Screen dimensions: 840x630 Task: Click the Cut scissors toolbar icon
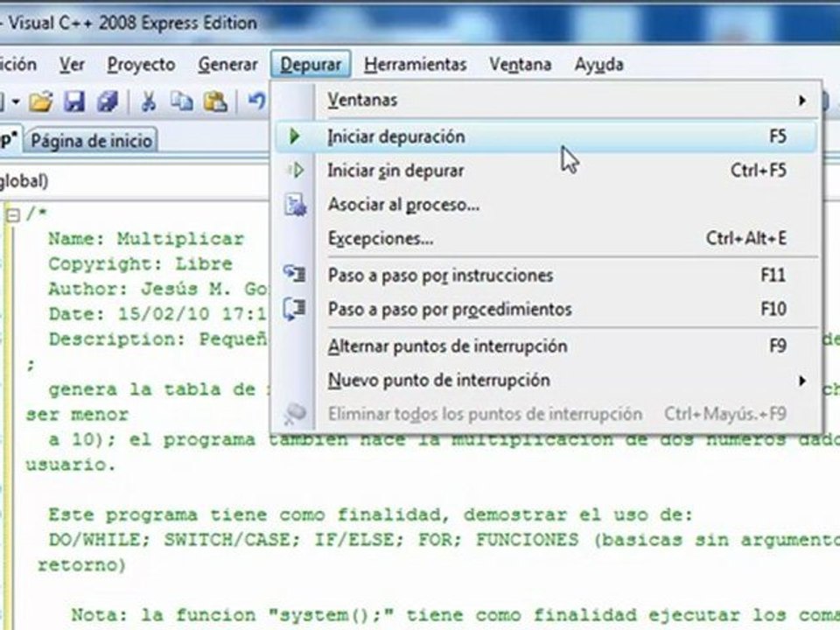(x=149, y=101)
